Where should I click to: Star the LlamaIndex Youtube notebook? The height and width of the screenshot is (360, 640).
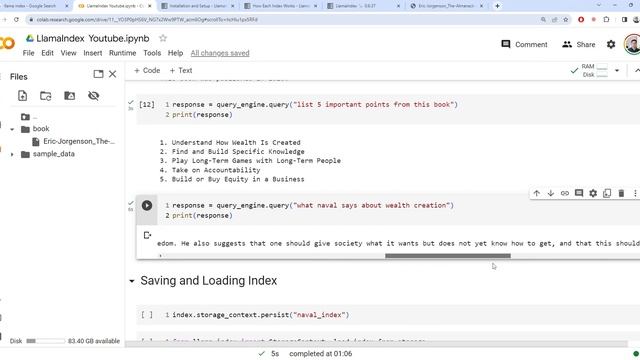pyautogui.click(x=163, y=38)
